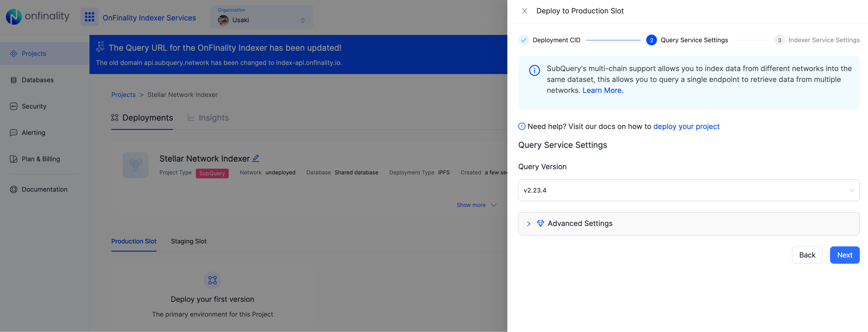Switch to the Staging Slot tab
868x332 pixels.
188,241
